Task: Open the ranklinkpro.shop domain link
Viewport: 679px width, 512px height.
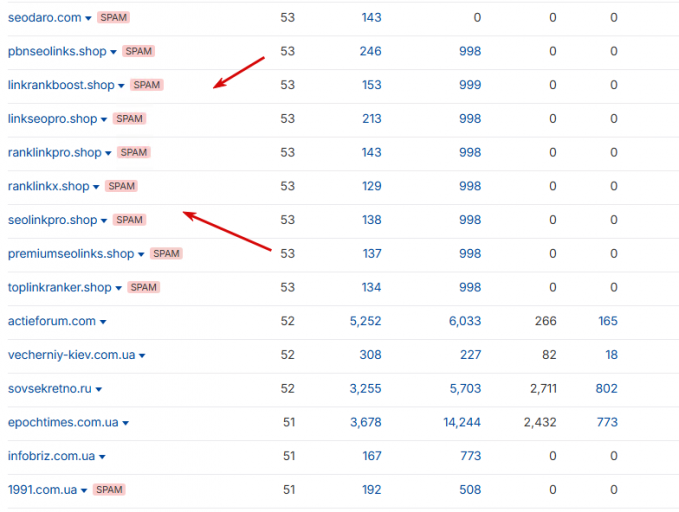Action: [55, 152]
